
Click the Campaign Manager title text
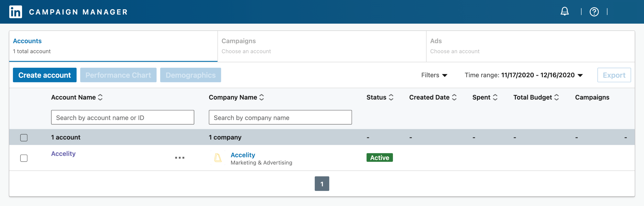(x=78, y=12)
